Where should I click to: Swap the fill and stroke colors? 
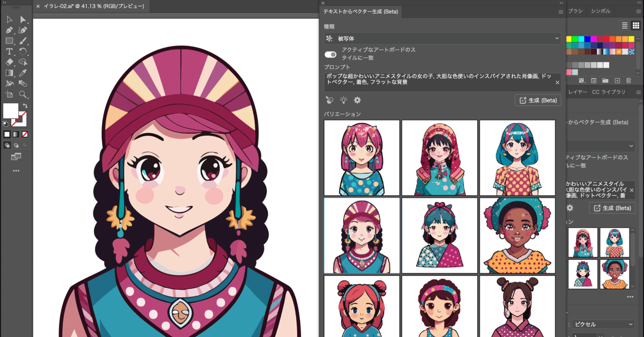tap(25, 104)
